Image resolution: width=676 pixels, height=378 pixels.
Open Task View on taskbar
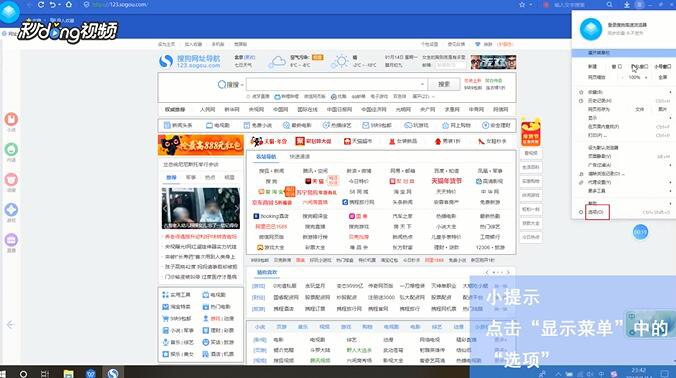coord(45,374)
